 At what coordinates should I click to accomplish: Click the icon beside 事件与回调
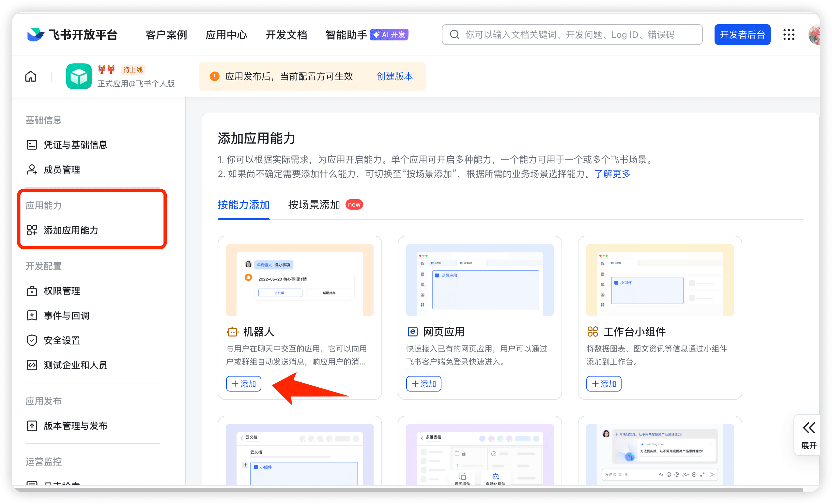tap(32, 316)
